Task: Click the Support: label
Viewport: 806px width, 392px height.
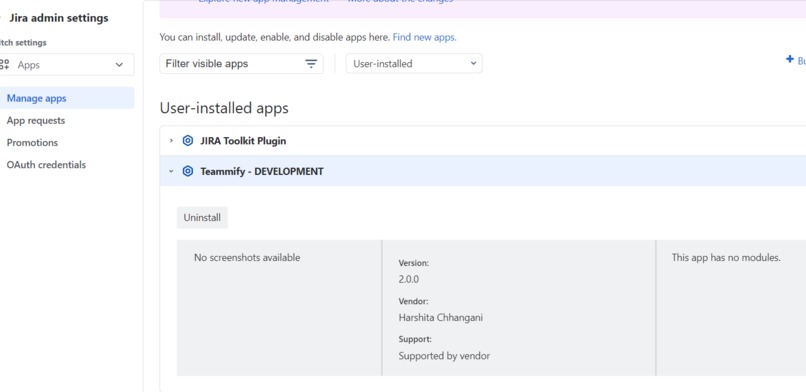Action: pos(415,339)
